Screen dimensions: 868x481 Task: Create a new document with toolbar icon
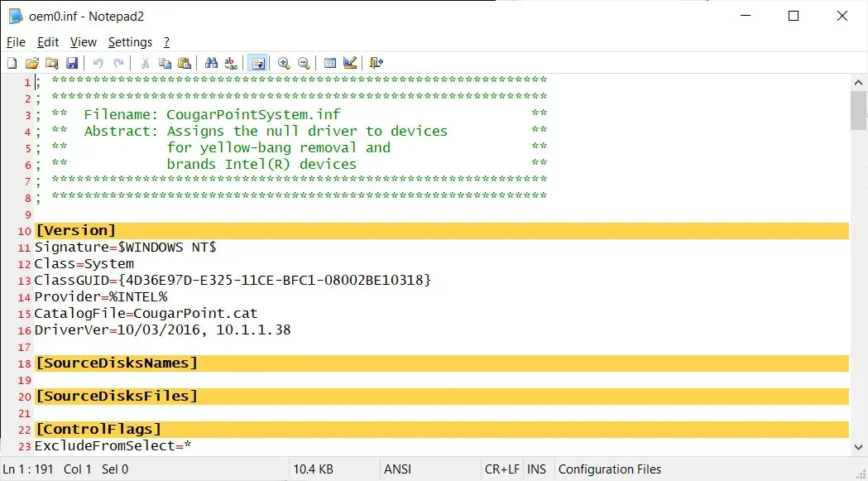pyautogui.click(x=12, y=63)
